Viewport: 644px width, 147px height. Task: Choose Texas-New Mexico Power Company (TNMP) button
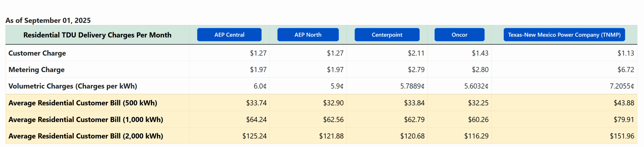point(564,35)
